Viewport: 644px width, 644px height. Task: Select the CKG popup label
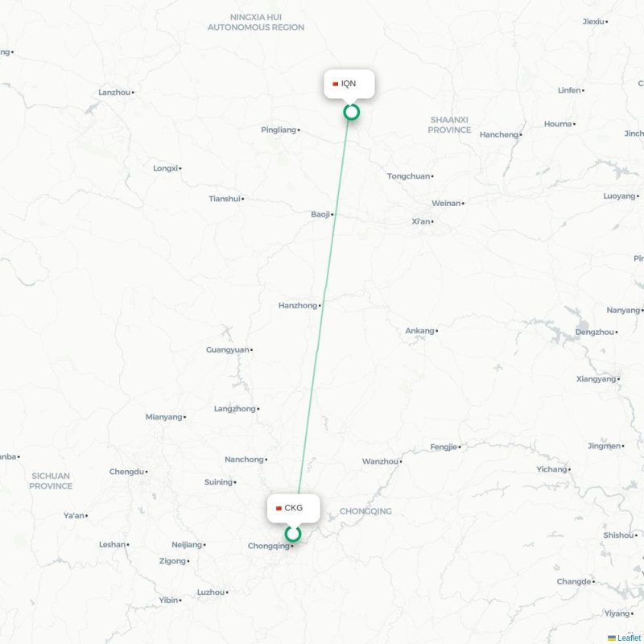[293, 508]
